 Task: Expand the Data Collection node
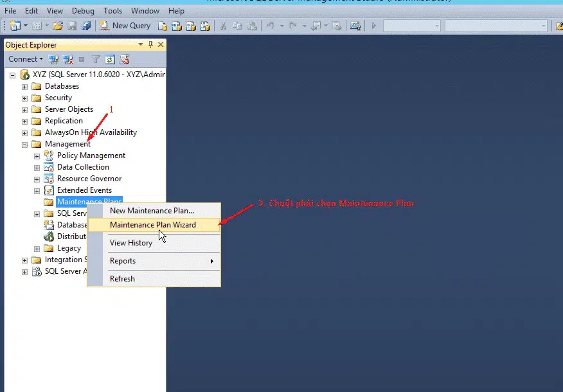coord(37,168)
